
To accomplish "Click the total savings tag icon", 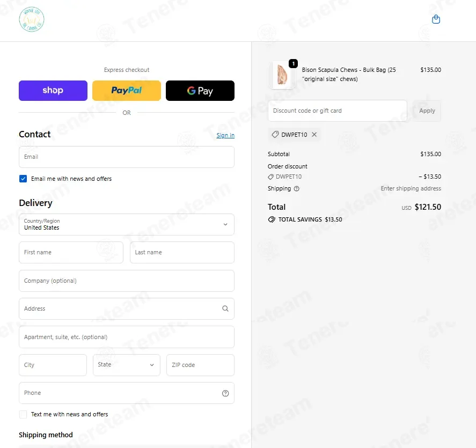I will [272, 219].
